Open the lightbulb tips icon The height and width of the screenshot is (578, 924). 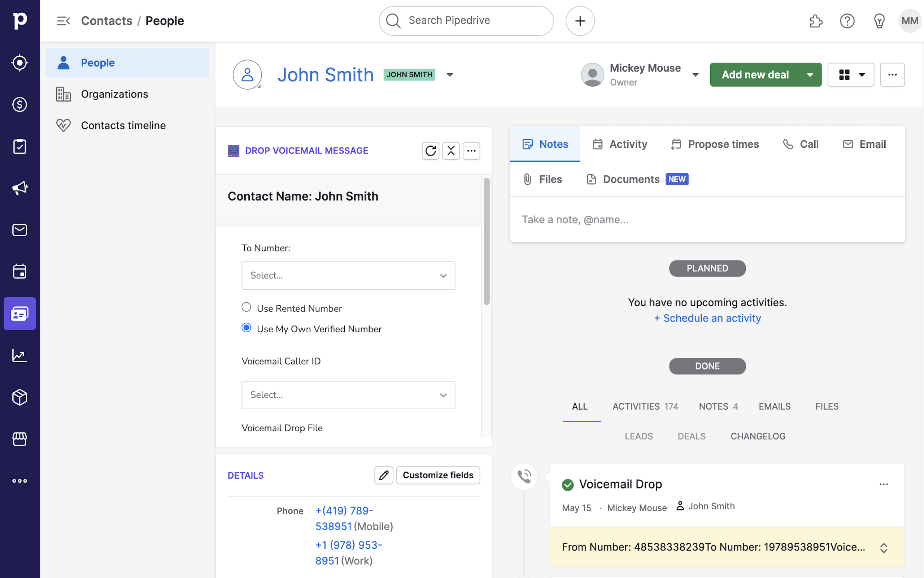[879, 21]
